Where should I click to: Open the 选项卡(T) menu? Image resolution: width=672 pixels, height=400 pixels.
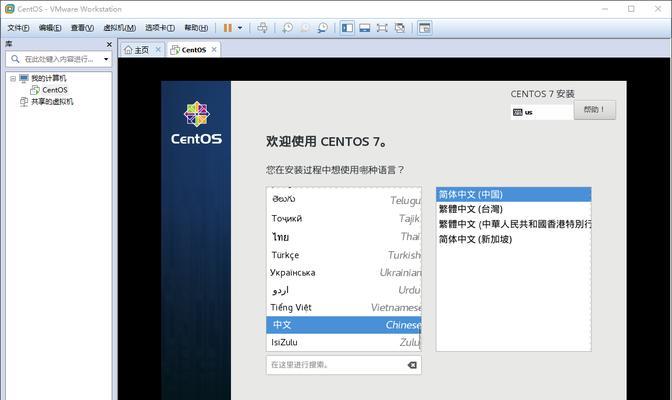click(x=160, y=28)
